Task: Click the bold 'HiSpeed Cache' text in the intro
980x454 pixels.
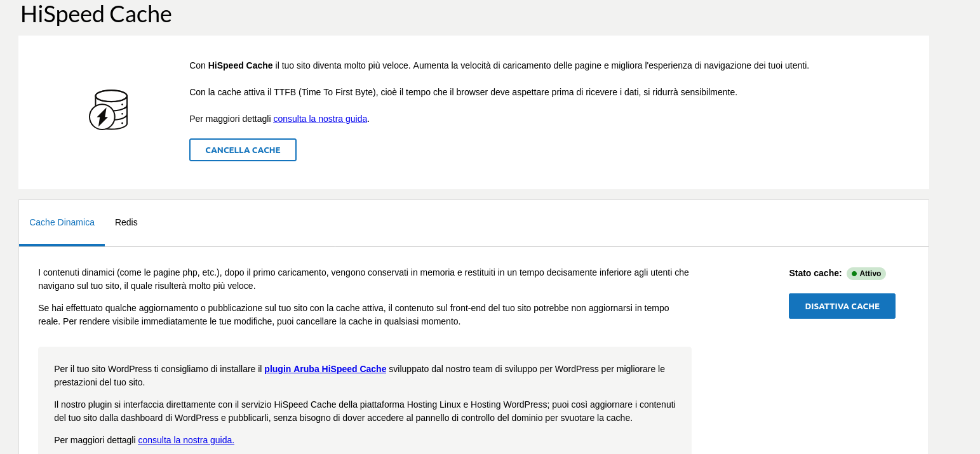Action: pos(240,65)
